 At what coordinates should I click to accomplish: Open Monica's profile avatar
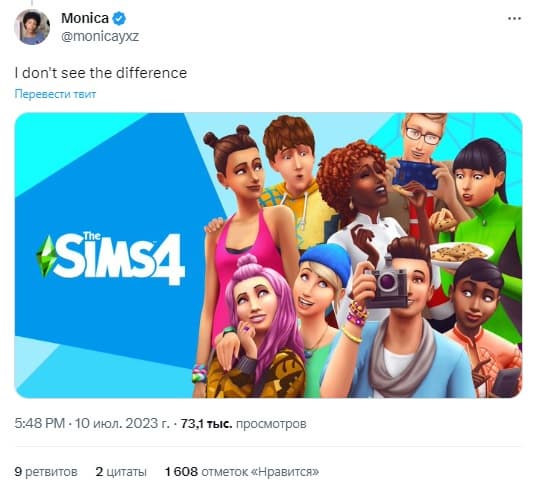[32, 27]
